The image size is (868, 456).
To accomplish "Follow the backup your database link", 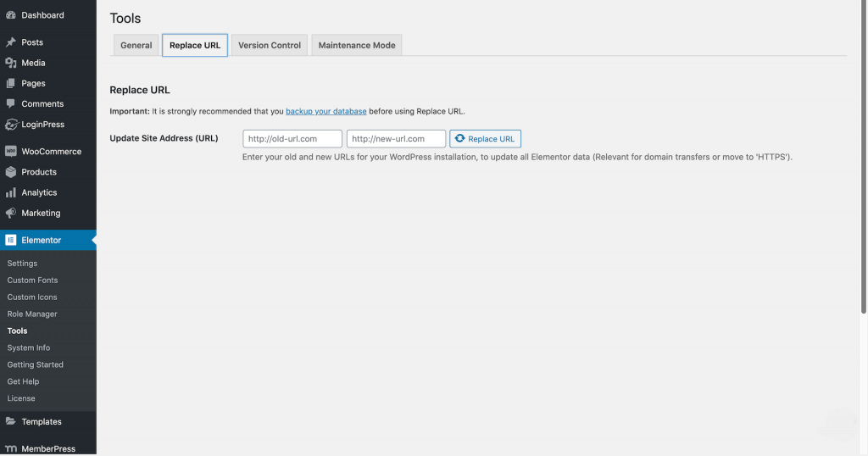I will click(326, 111).
